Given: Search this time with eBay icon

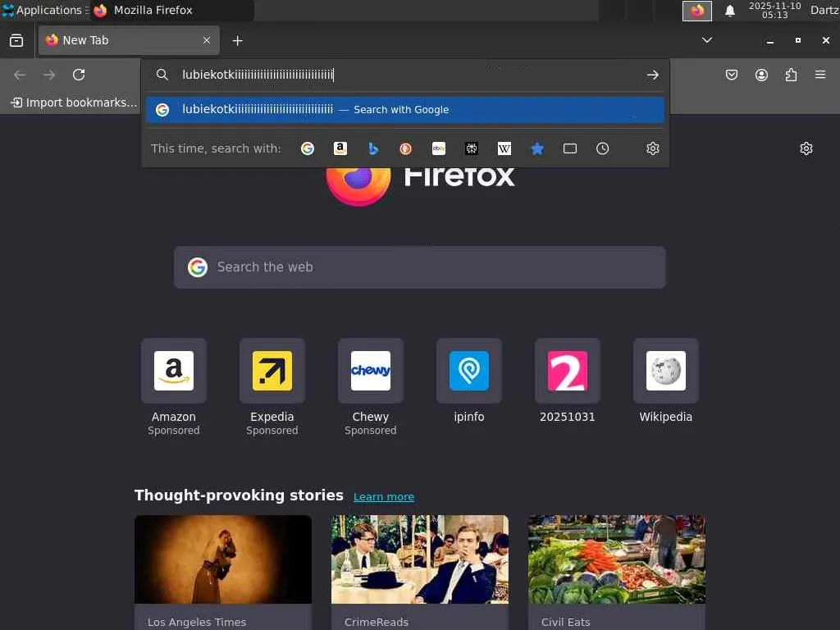Looking at the screenshot, I should coord(439,148).
